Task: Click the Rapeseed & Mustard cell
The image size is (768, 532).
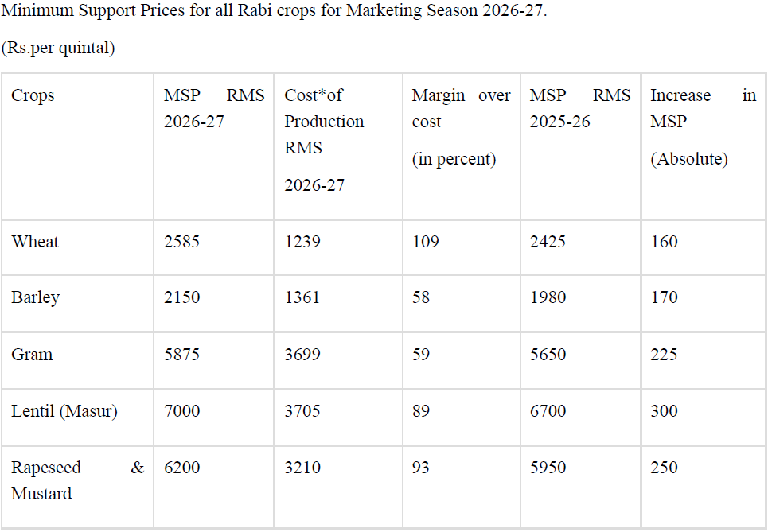Action: 77,480
